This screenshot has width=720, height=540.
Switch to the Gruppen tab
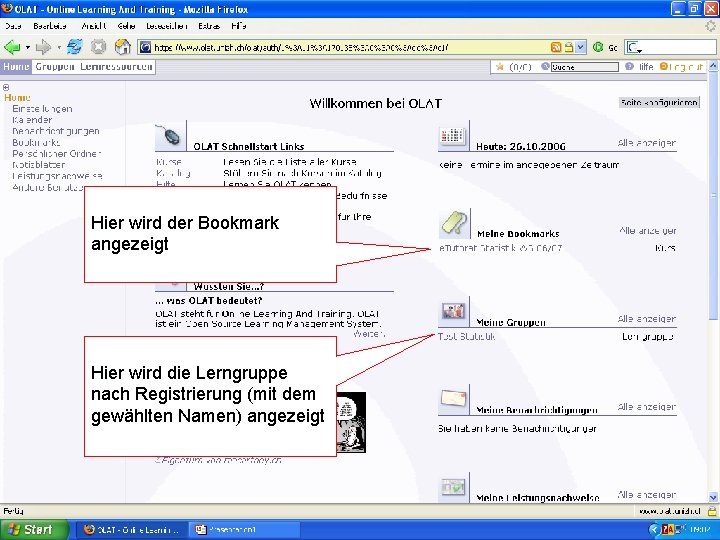[x=55, y=67]
